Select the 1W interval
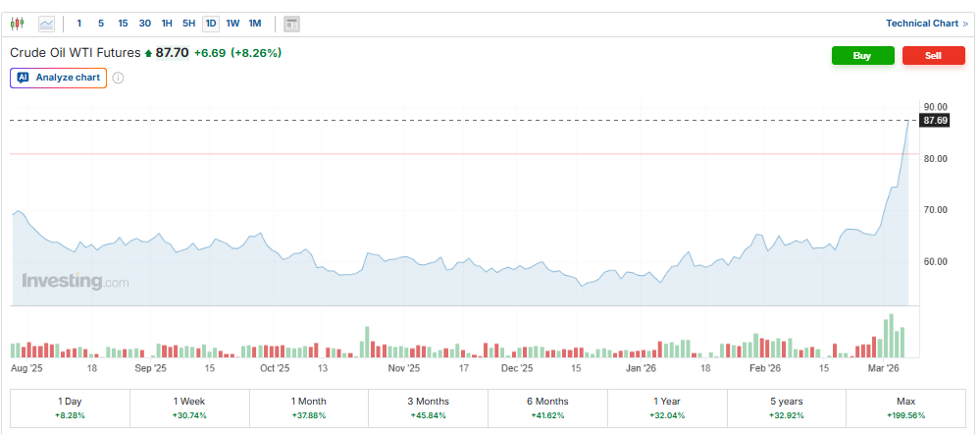The image size is (980, 434). [232, 23]
